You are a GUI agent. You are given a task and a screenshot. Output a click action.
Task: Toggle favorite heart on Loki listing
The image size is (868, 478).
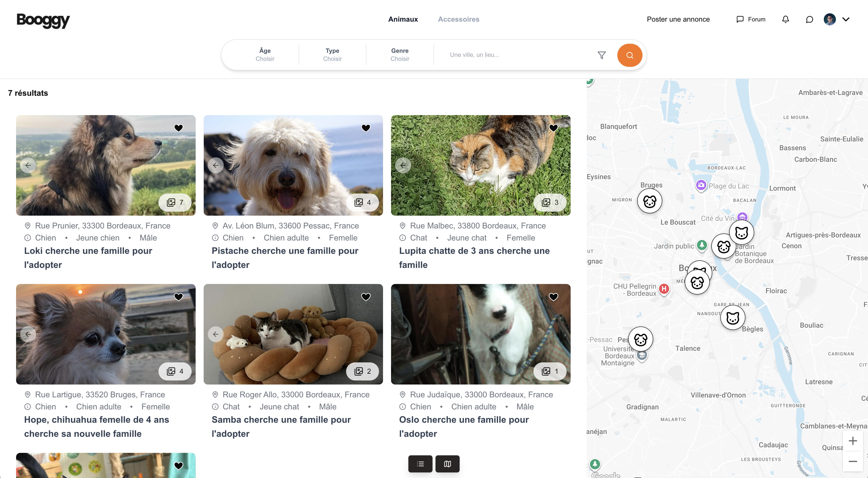tap(179, 128)
